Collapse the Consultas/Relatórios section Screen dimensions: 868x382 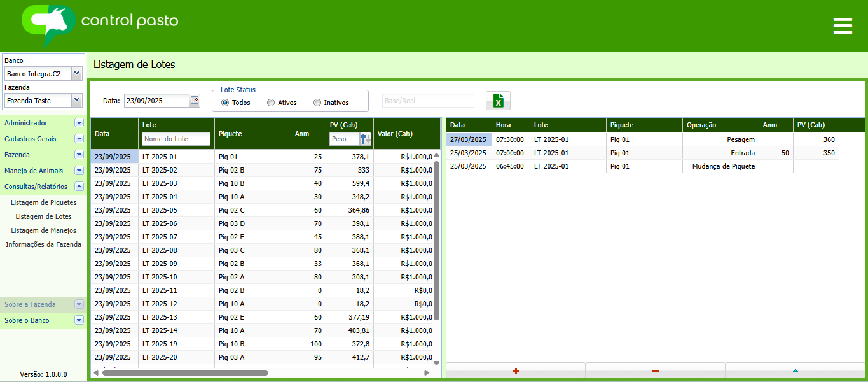click(79, 187)
